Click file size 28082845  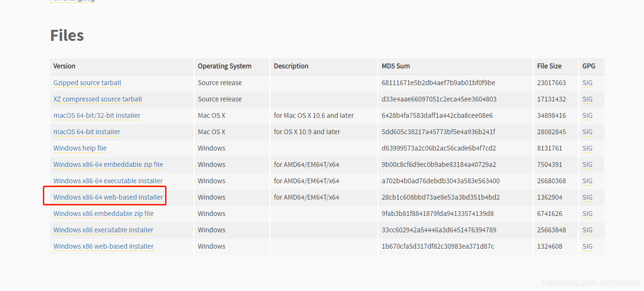(552, 132)
